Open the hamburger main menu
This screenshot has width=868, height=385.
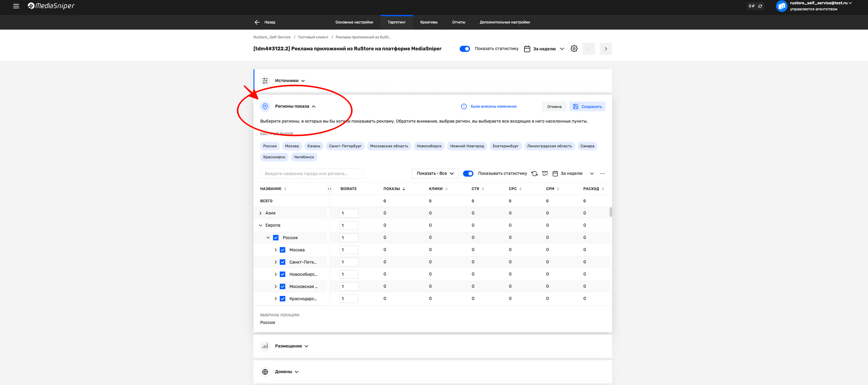click(16, 6)
